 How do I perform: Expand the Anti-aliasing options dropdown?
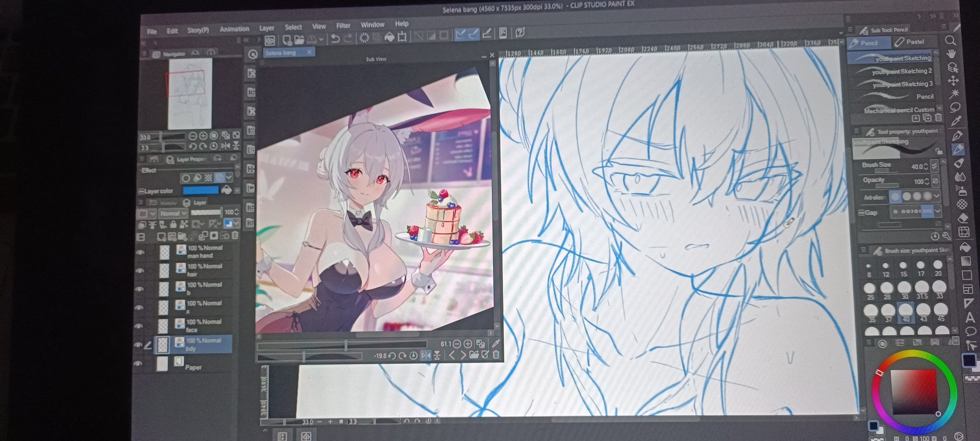coord(936,196)
